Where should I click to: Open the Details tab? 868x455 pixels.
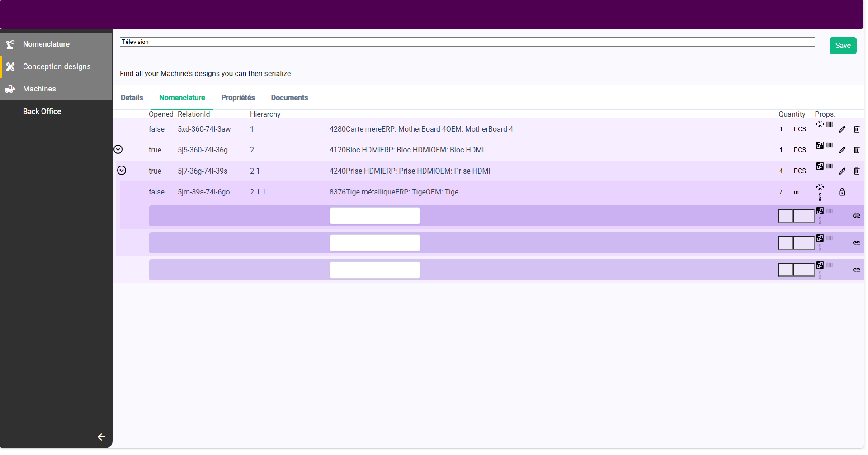click(132, 98)
